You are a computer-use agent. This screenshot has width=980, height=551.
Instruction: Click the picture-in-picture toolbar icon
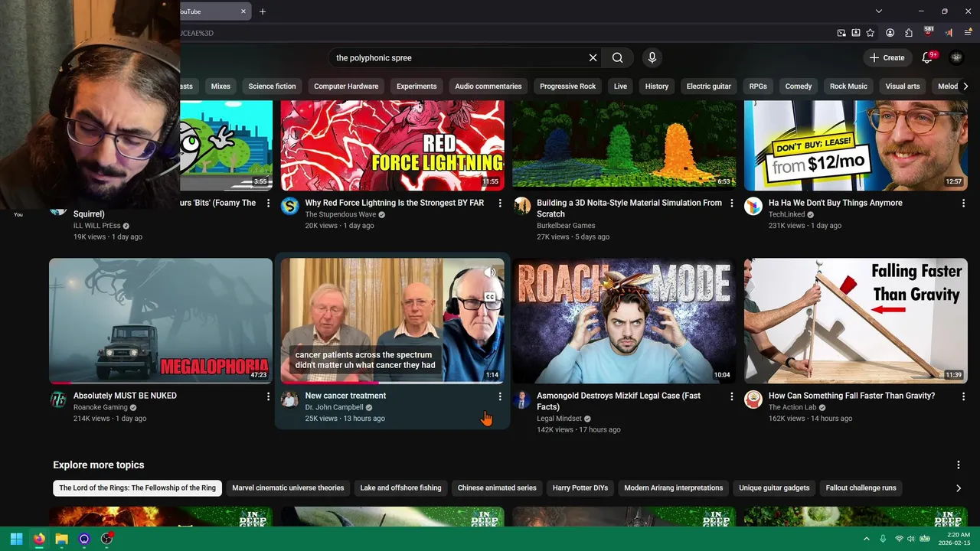pos(841,33)
